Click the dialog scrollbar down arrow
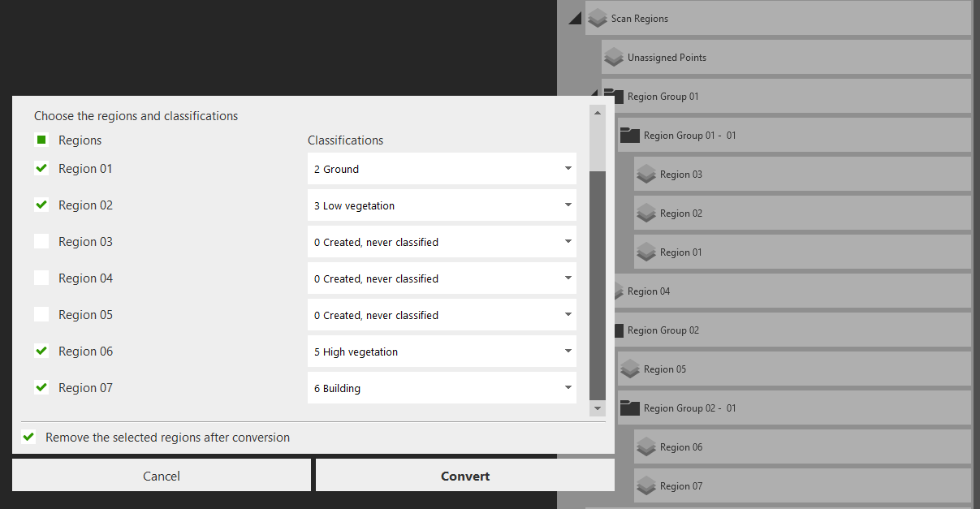 [598, 408]
